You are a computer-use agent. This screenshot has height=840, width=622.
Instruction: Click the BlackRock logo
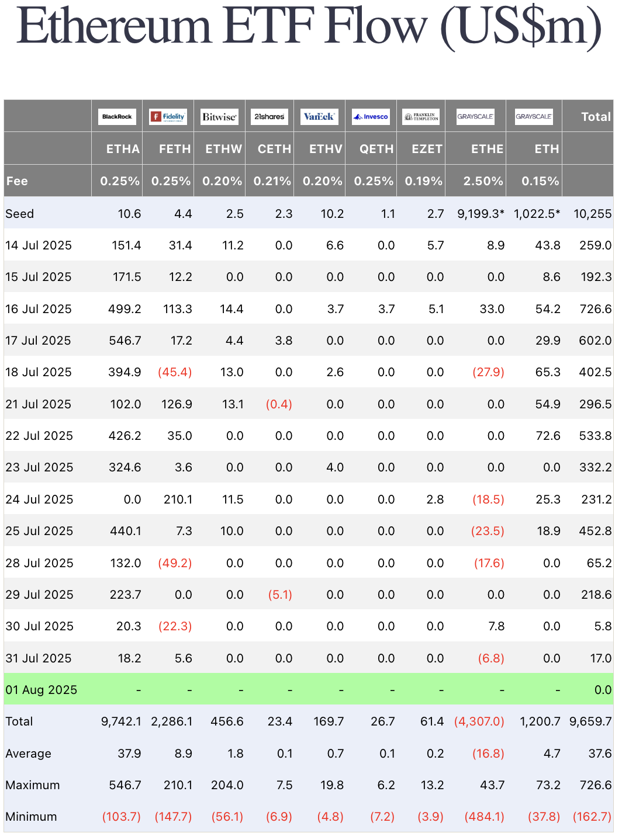tap(117, 117)
